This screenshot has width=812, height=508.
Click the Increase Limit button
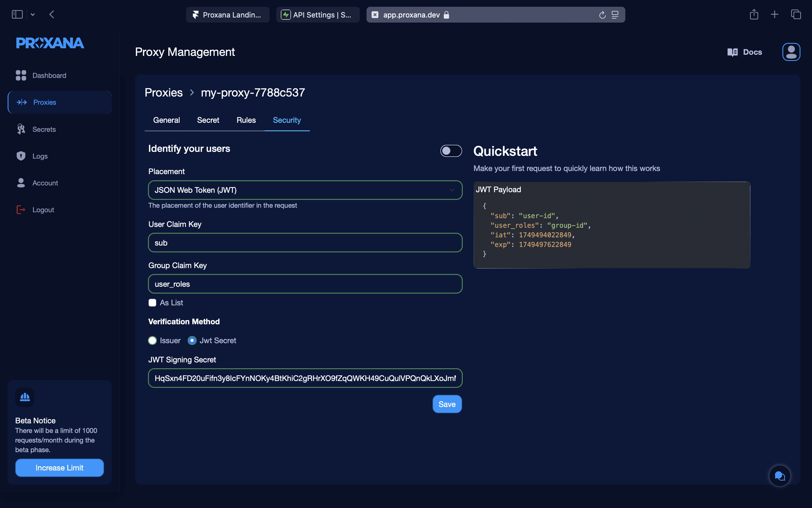point(59,468)
